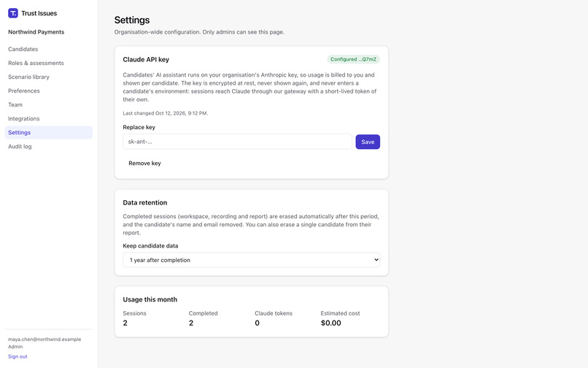Click the Claude tokens value 0
Viewport: 588px width, 368px height.
point(257,323)
